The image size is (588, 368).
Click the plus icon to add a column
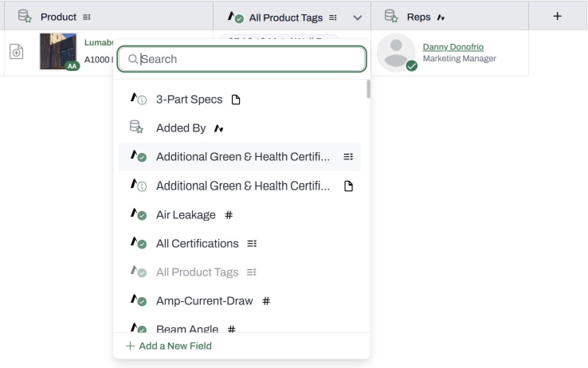coord(557,16)
